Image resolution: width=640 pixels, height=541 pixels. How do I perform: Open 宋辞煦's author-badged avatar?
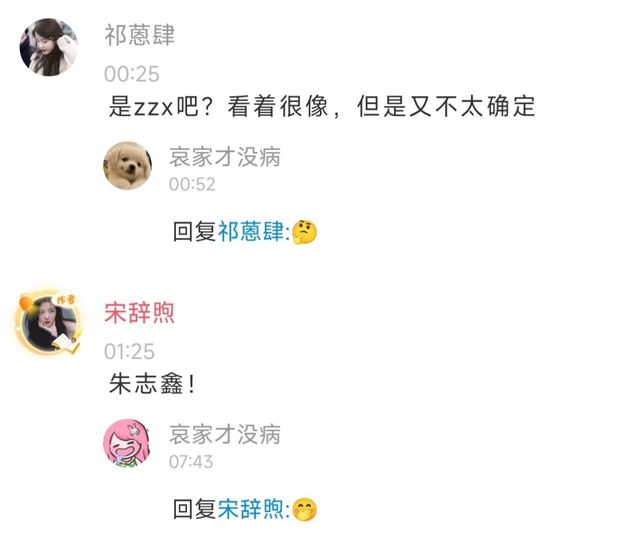[48, 323]
